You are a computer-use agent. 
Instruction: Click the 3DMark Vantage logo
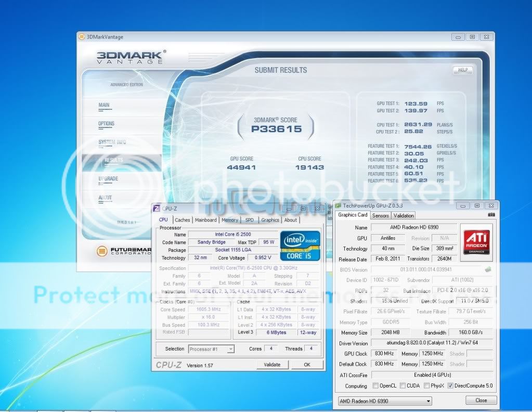[131, 57]
